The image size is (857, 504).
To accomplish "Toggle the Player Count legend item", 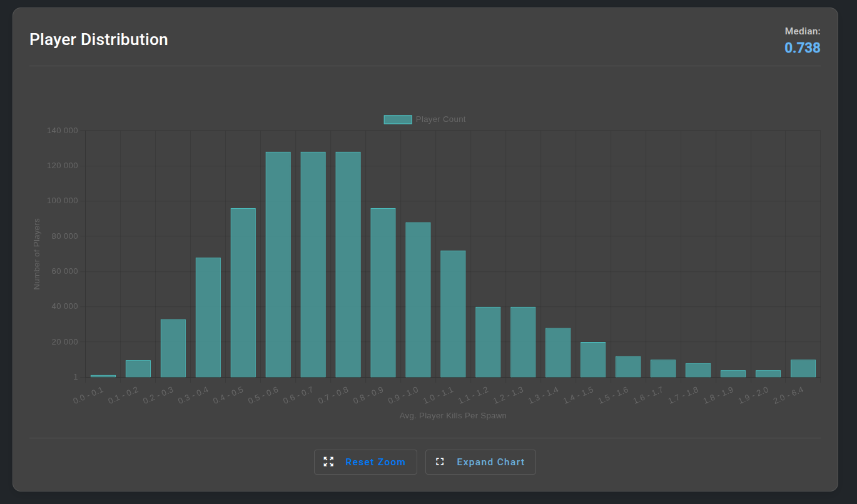I will [425, 119].
